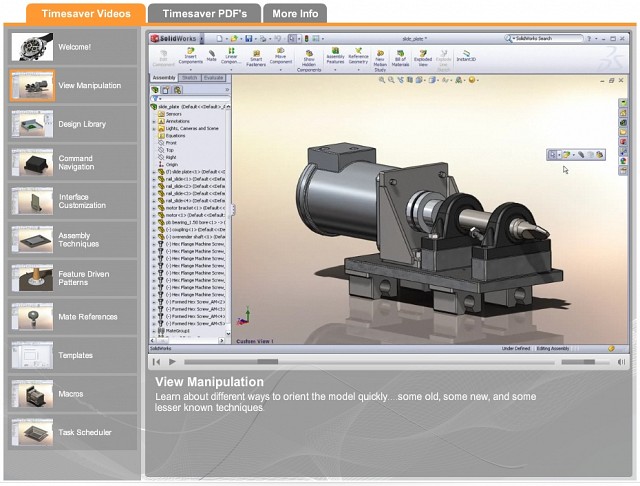640x486 pixels.
Task: Select the Mate tool
Action: click(x=211, y=56)
